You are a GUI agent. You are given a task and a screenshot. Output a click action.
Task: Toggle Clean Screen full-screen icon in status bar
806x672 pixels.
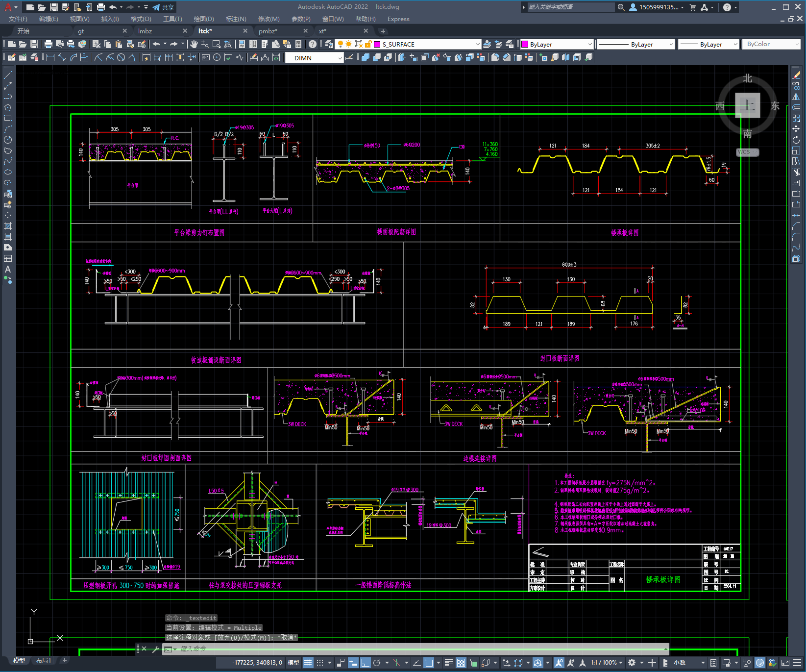(x=784, y=663)
